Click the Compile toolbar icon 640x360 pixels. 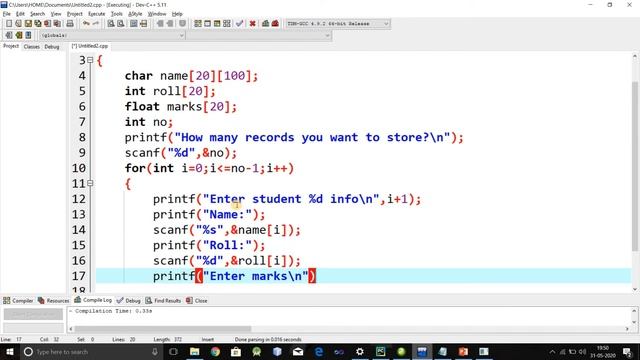click(198, 24)
